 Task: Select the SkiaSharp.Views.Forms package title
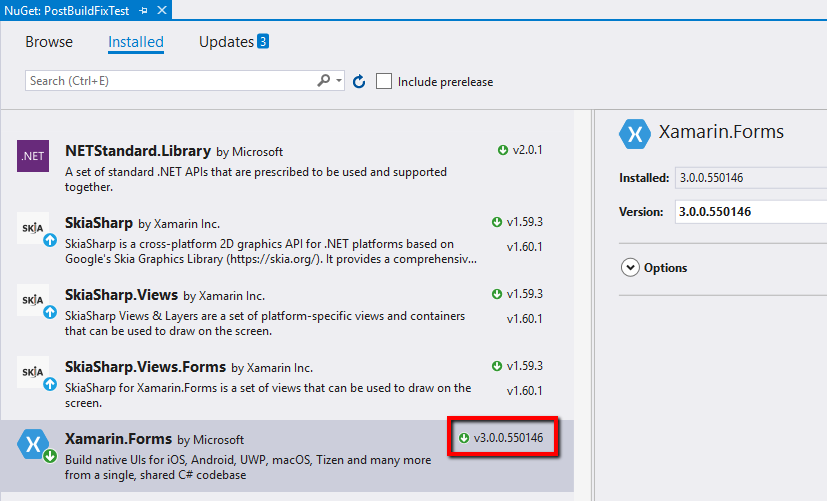(145, 367)
